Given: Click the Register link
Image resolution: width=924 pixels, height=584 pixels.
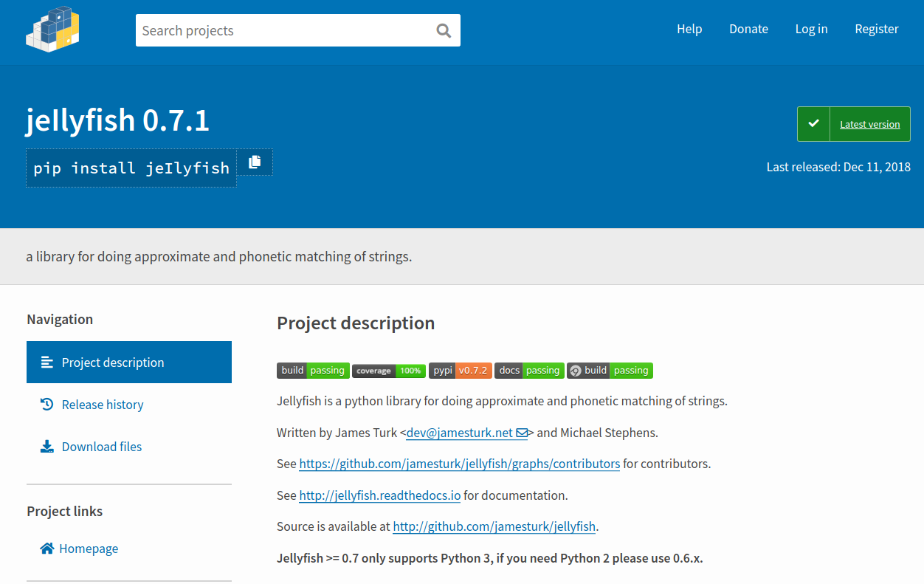Looking at the screenshot, I should click(x=876, y=29).
